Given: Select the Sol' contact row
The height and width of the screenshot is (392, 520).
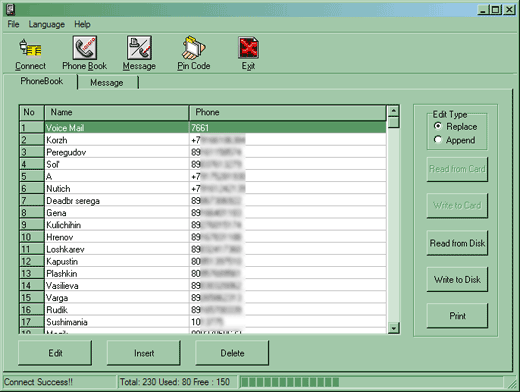Looking at the screenshot, I should (203, 164).
